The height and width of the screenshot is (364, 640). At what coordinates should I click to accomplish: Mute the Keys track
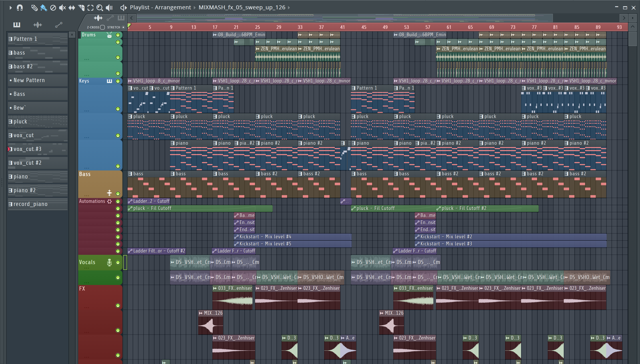[x=118, y=81]
